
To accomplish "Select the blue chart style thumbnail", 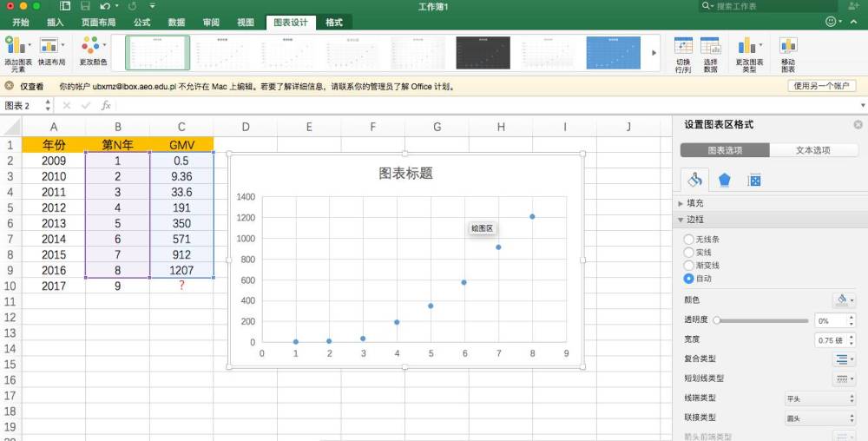I will 614,53.
